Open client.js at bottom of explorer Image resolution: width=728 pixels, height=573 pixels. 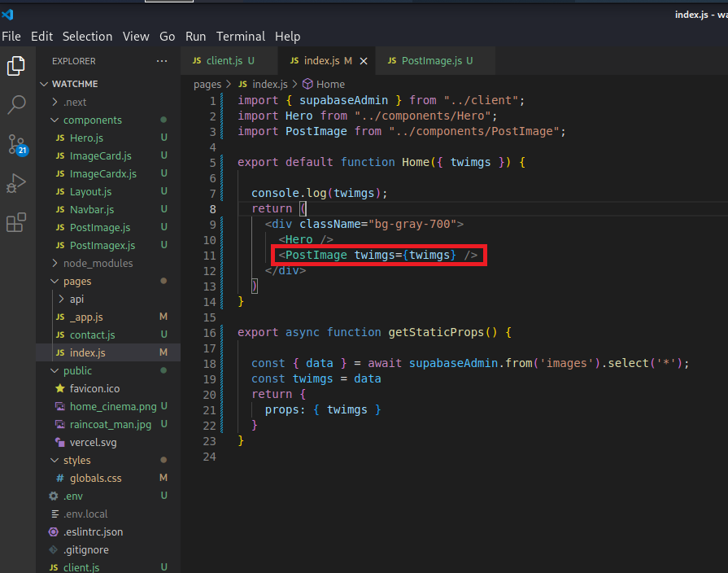click(108, 567)
